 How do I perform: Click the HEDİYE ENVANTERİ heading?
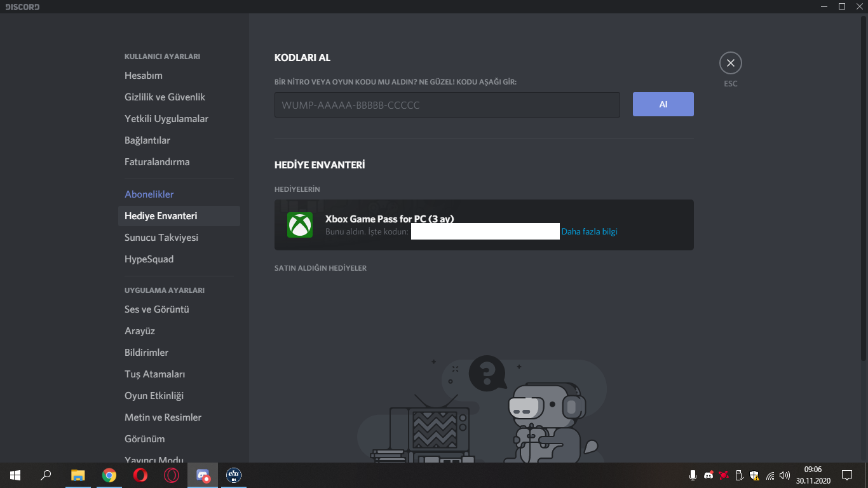(x=320, y=165)
